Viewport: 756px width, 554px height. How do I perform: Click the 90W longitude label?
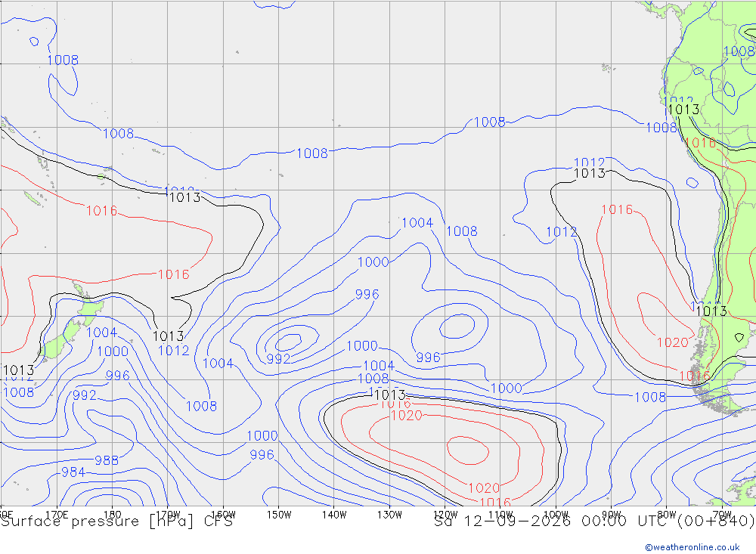[x=612, y=515]
